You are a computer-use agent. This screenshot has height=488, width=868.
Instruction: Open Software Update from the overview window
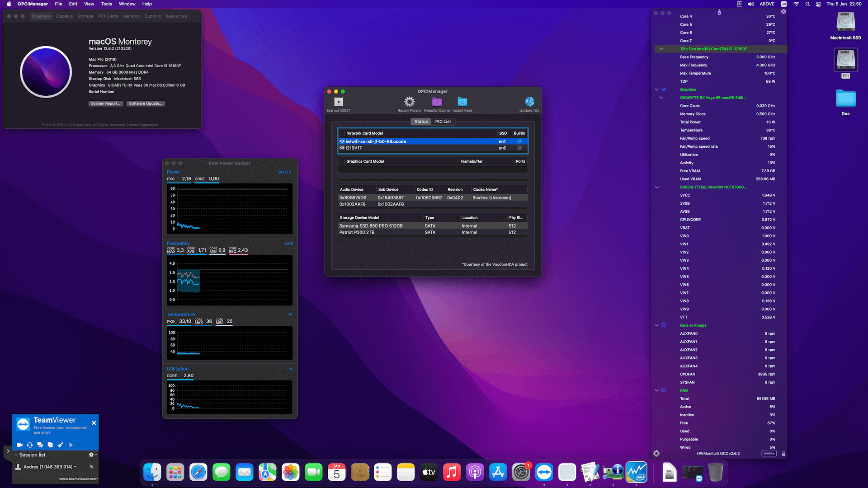tap(145, 103)
